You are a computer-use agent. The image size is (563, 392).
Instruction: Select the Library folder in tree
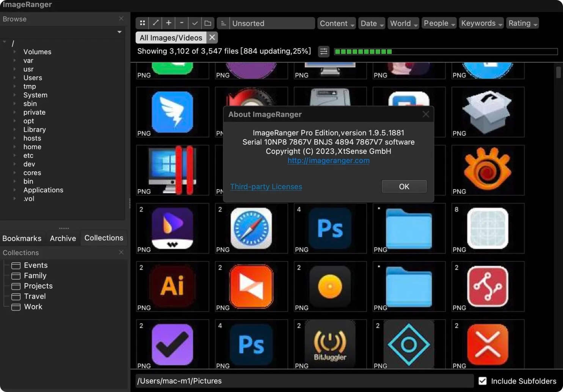click(x=35, y=129)
